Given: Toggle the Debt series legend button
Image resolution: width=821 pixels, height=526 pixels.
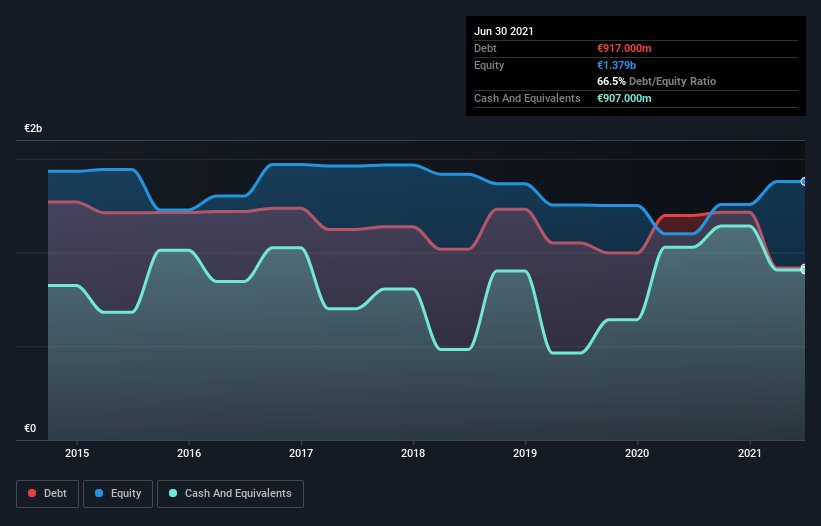Looking at the screenshot, I should [x=47, y=494].
